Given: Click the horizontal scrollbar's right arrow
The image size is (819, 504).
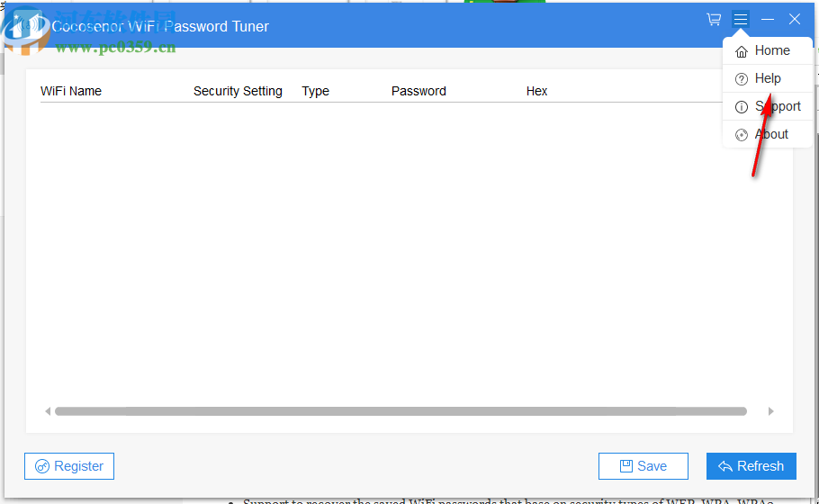Looking at the screenshot, I should click(771, 411).
